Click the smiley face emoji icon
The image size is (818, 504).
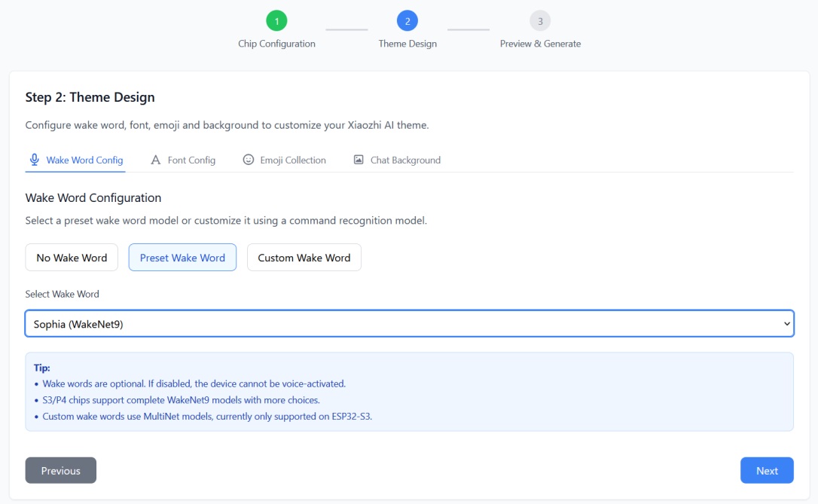249,160
